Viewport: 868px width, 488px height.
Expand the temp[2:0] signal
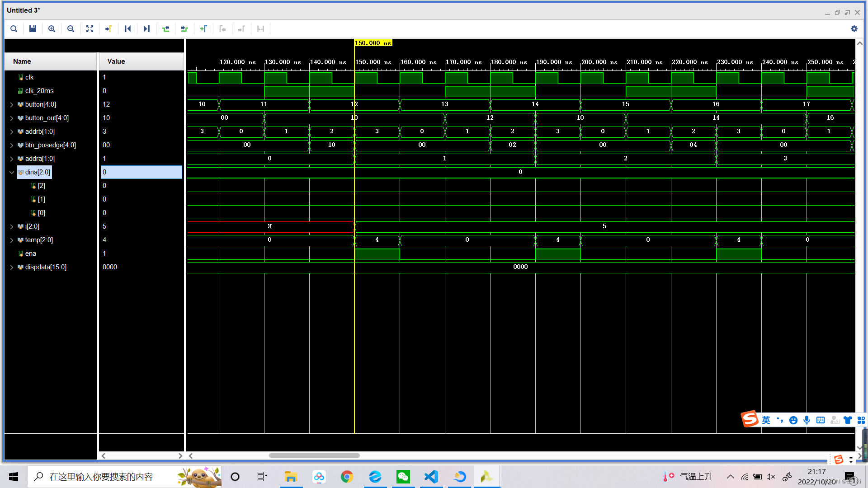click(x=12, y=240)
